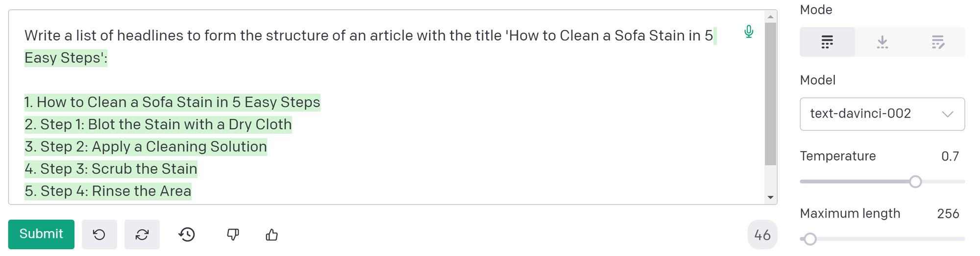Click the microphone voice input icon
Screen dimensions: 980x256
coord(748,32)
